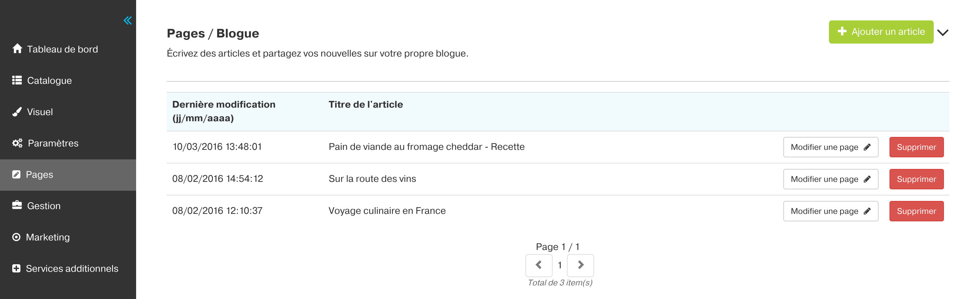Click the list icon beside Catalogue
The image size is (980, 299).
[17, 80]
